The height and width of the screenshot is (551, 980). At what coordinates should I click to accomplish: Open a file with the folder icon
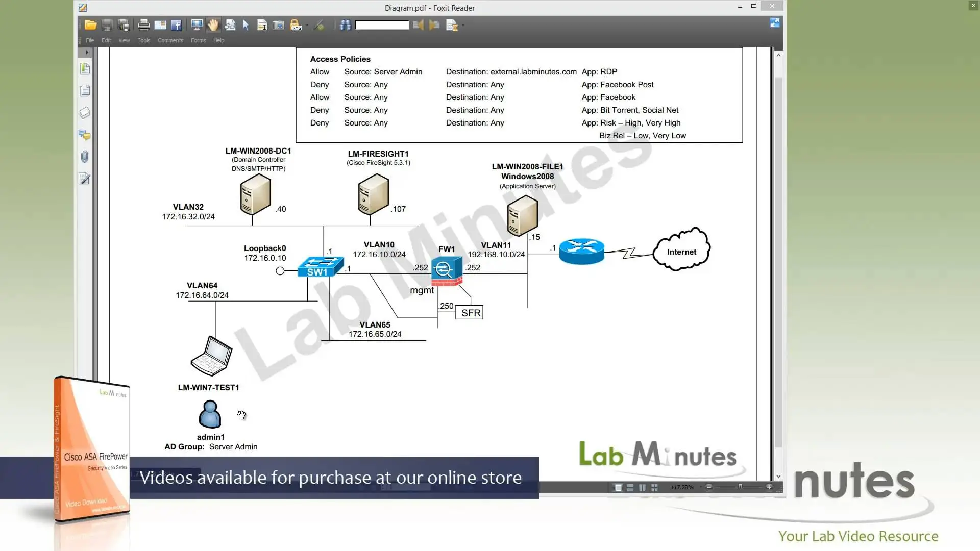tap(91, 25)
